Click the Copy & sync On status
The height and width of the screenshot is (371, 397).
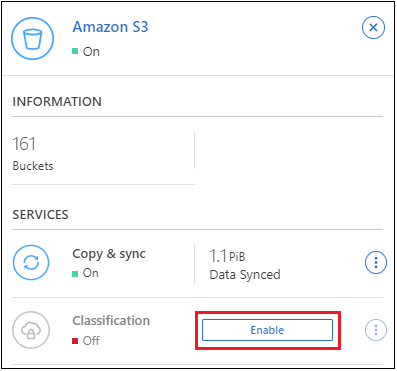[x=85, y=273]
